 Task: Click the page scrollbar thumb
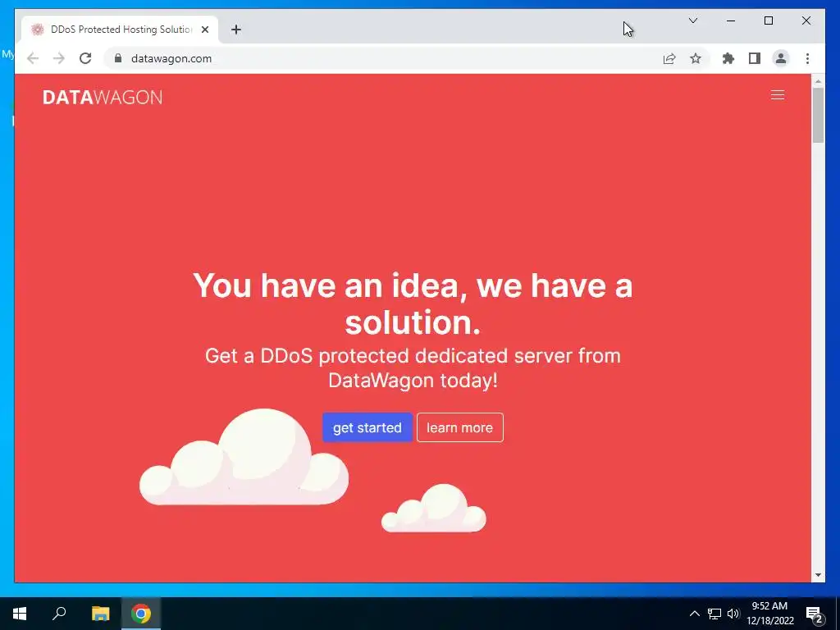pos(818,115)
